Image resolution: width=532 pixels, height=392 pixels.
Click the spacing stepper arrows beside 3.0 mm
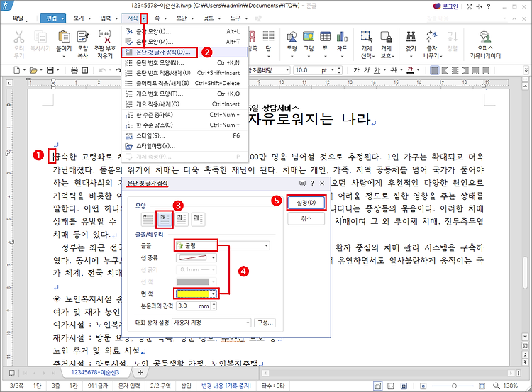pos(214,306)
